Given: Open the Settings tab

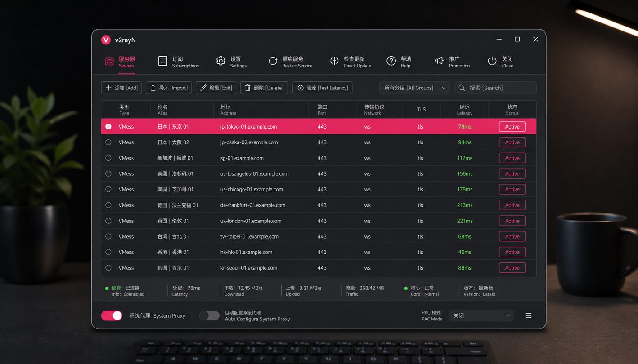Looking at the screenshot, I should (x=231, y=62).
